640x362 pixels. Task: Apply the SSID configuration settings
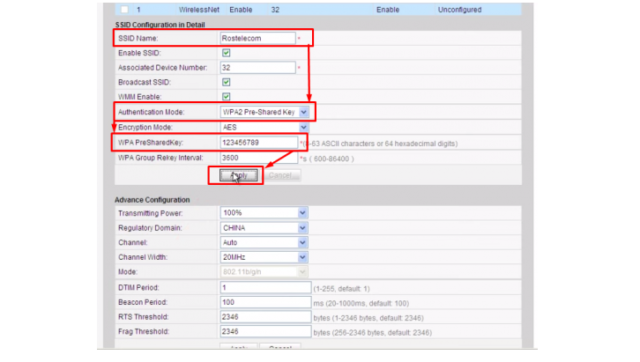coord(239,175)
